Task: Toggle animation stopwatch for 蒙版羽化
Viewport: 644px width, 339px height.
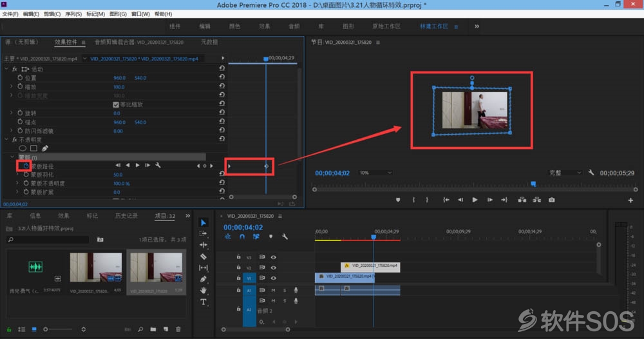Action: [26, 175]
